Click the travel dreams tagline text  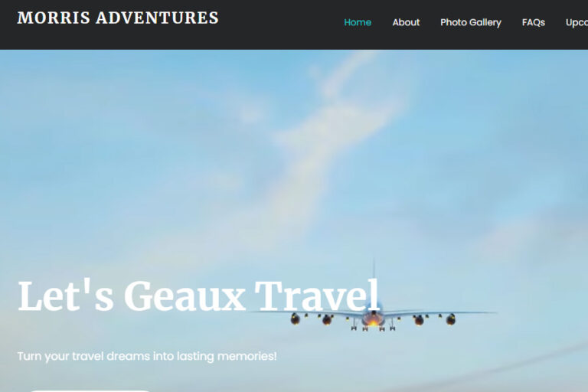147,356
